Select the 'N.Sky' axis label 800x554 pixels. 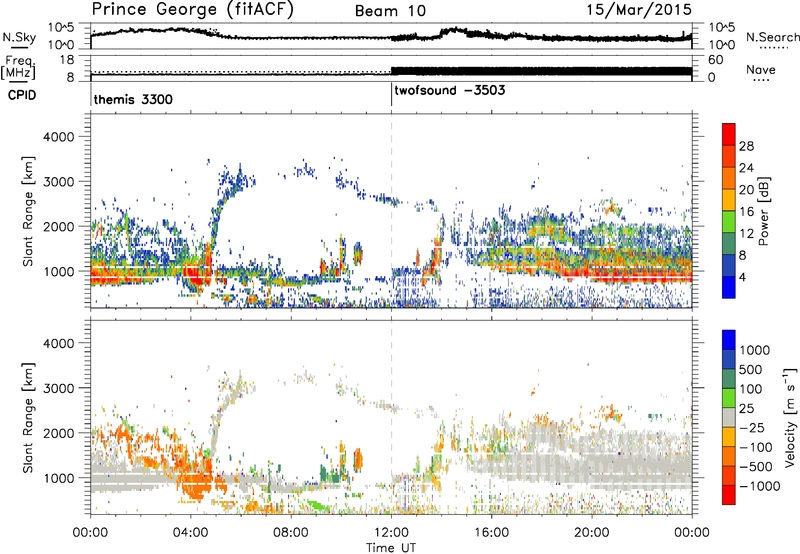coord(19,37)
